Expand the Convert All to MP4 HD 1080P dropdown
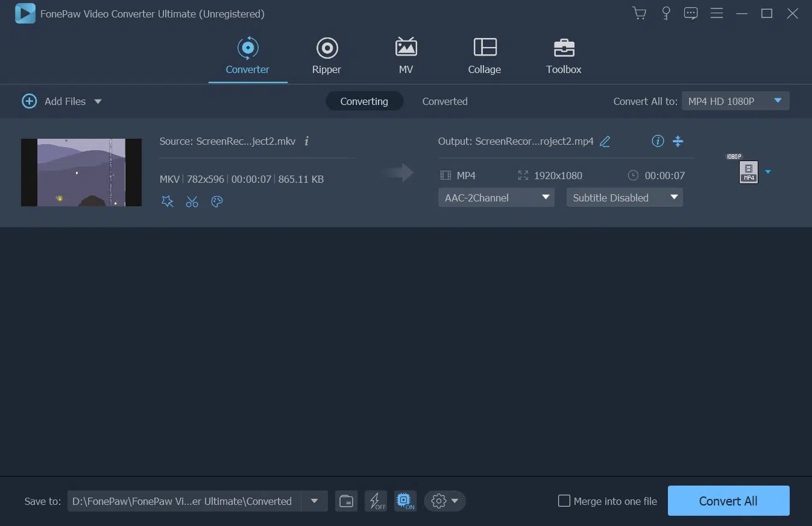This screenshot has height=526, width=812. pyautogui.click(x=735, y=101)
